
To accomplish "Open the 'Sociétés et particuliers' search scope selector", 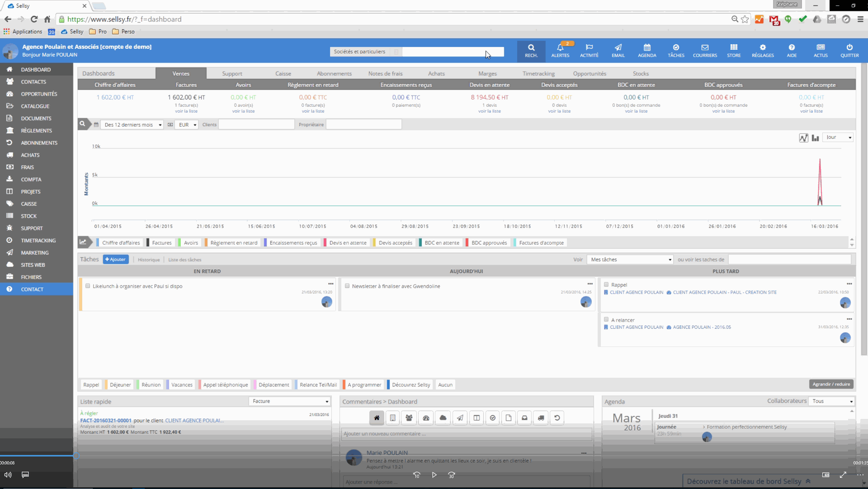I will point(366,52).
